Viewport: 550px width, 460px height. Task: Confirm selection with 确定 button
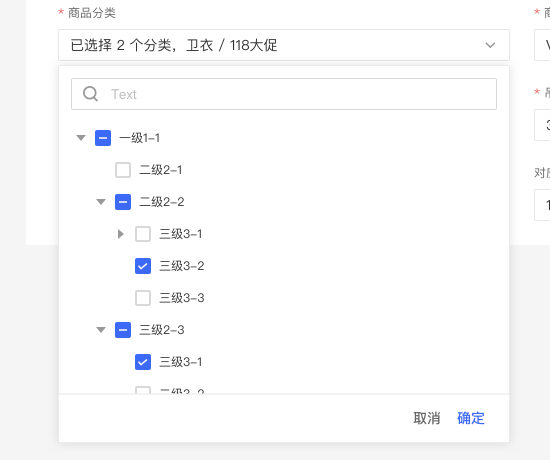(471, 418)
